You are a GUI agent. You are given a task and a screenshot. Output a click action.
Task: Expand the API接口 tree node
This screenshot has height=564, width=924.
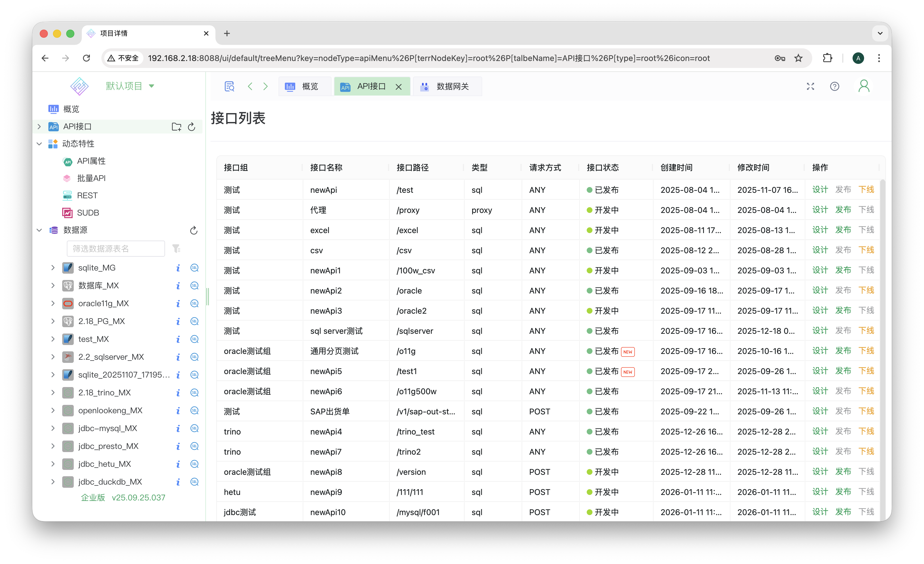pos(39,127)
